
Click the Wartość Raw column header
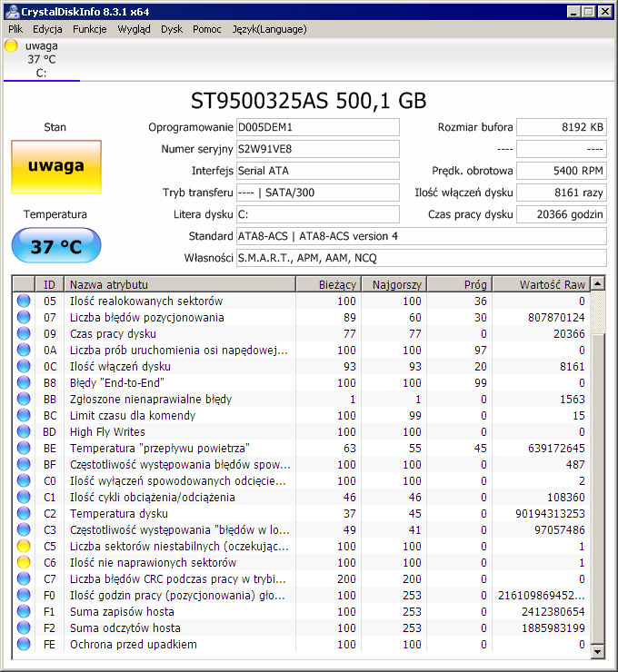[x=542, y=284]
